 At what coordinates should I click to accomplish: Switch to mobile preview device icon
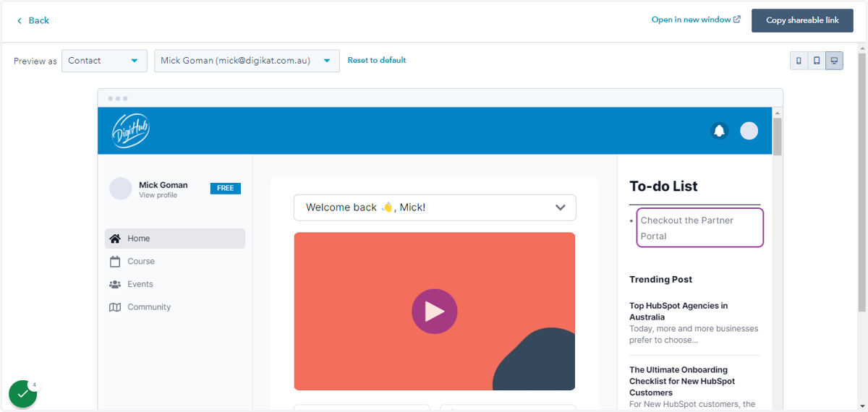pos(799,61)
